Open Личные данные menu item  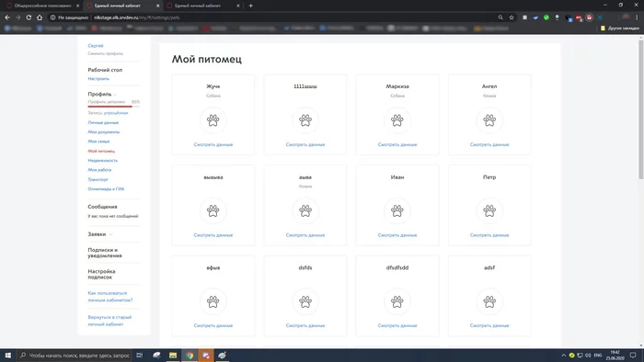tap(103, 122)
